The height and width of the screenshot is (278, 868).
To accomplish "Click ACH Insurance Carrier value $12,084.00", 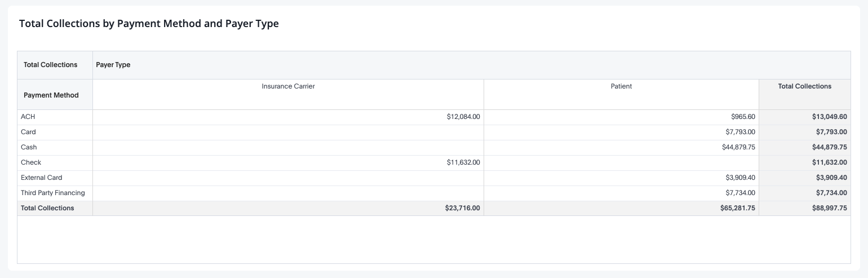I will (x=463, y=117).
